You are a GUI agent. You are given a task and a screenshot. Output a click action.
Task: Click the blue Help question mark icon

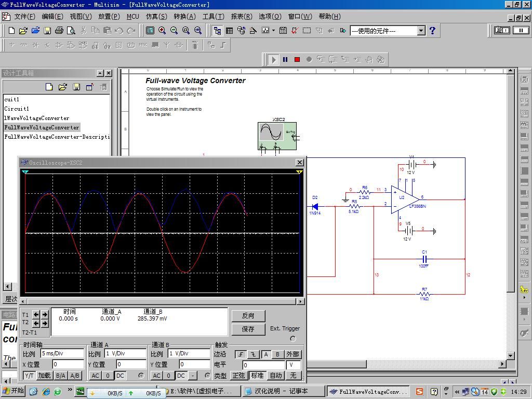[432, 31]
